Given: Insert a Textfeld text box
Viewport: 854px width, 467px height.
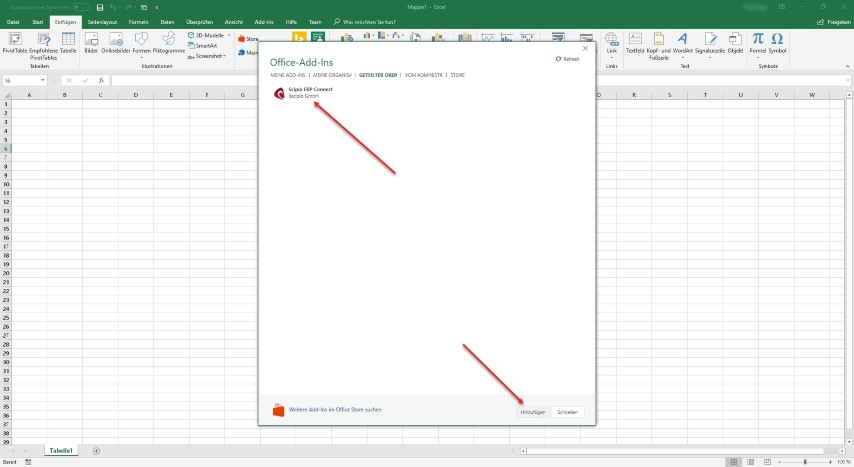Looking at the screenshot, I should (635, 40).
